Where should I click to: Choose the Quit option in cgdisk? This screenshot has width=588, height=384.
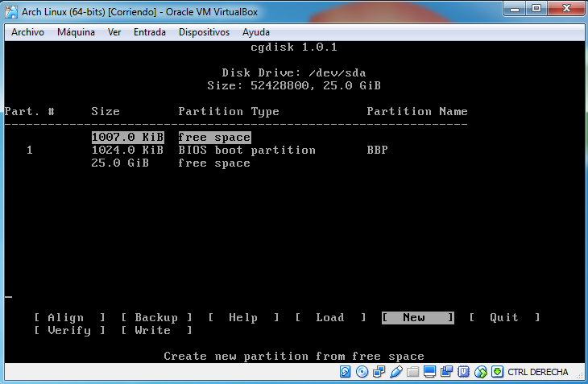click(x=503, y=317)
